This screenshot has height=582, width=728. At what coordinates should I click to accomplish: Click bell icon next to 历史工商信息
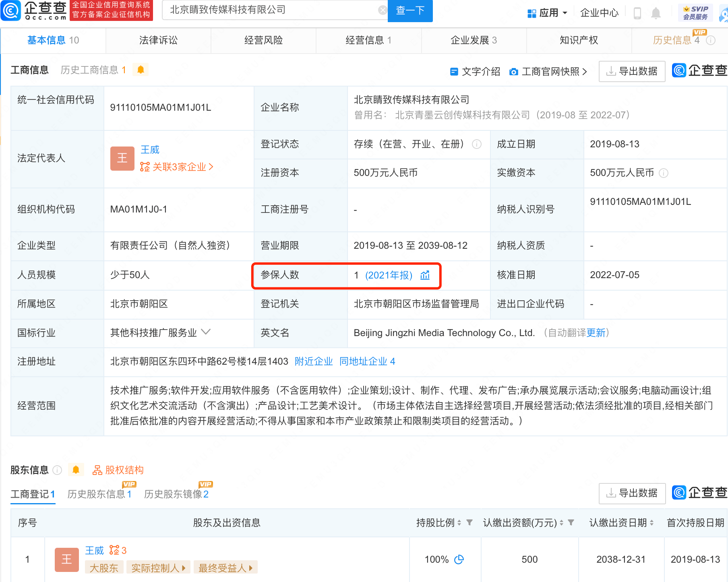[x=141, y=70]
